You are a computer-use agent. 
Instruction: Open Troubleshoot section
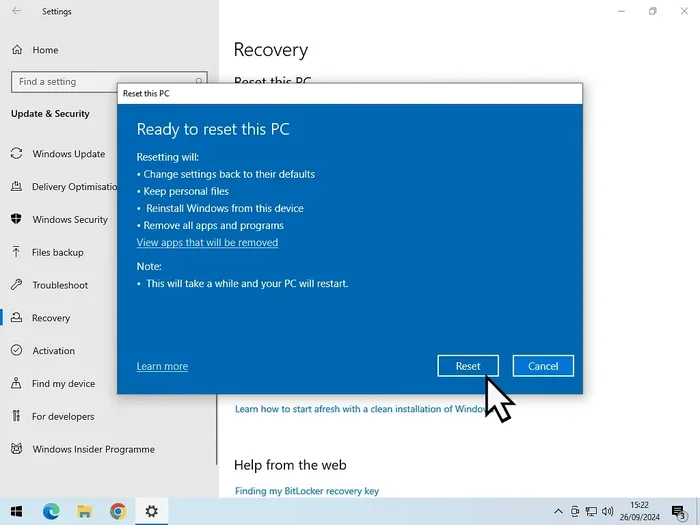pos(60,285)
